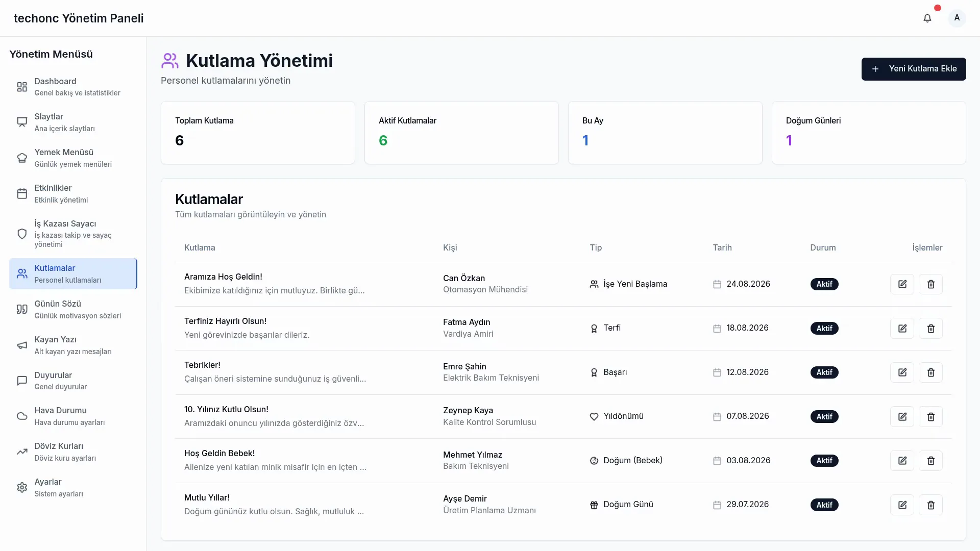The height and width of the screenshot is (551, 980).
Task: Click the Doğum Günleri stat card
Action: tap(869, 133)
